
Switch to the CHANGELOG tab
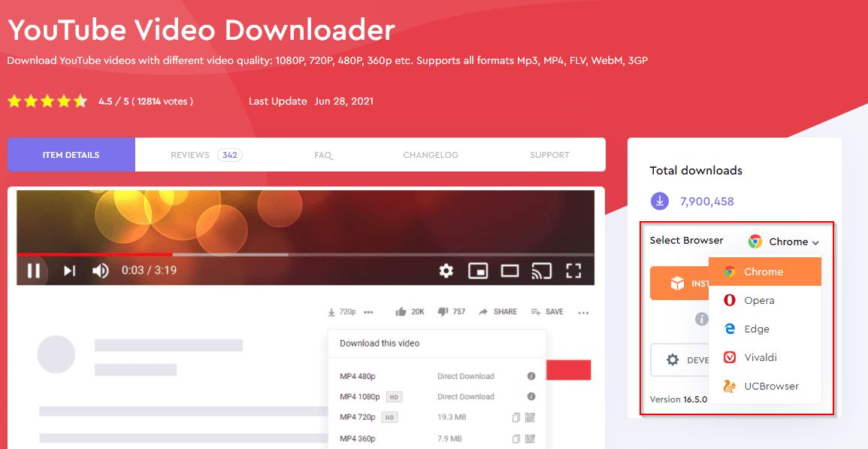pos(431,155)
